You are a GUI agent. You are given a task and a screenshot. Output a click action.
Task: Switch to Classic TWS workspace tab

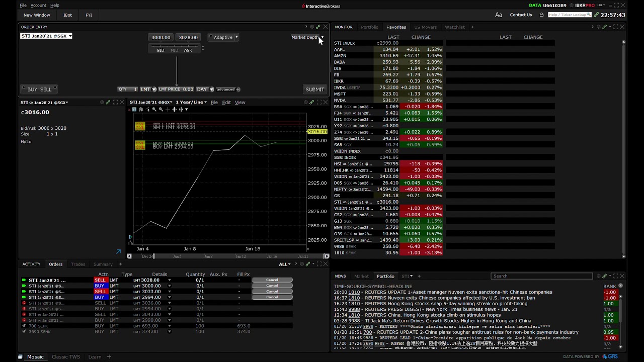pos(66,357)
